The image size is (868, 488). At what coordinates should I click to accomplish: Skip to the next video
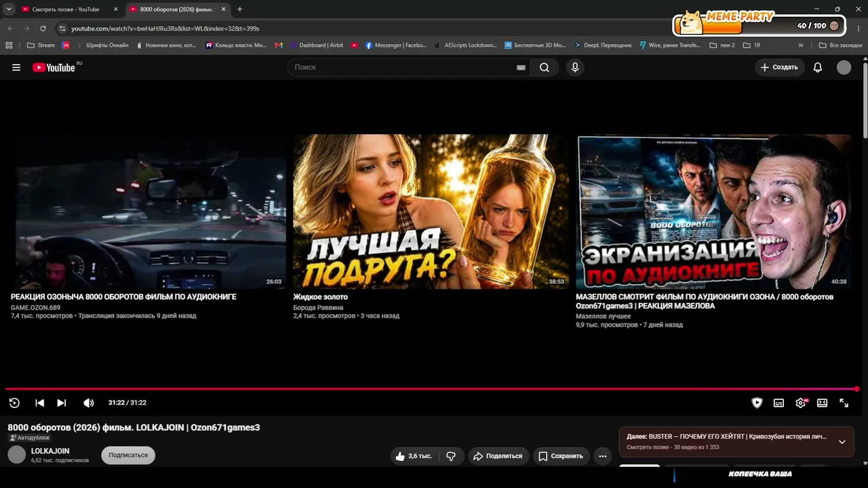(x=62, y=403)
